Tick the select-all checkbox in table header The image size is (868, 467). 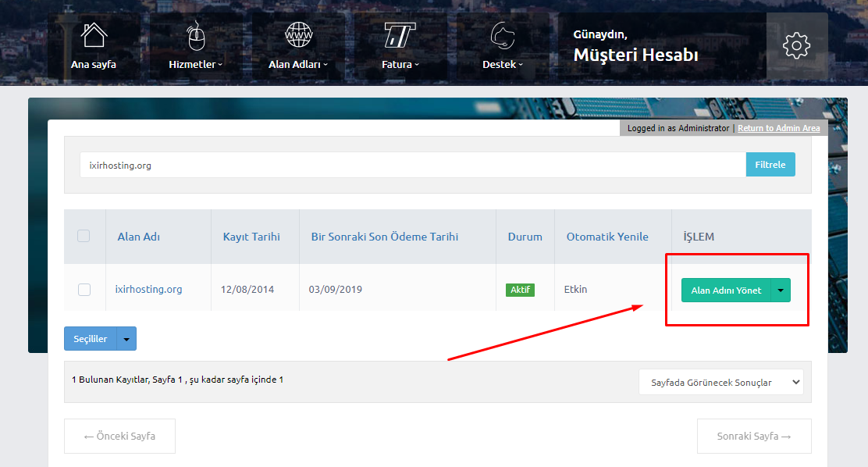point(84,236)
